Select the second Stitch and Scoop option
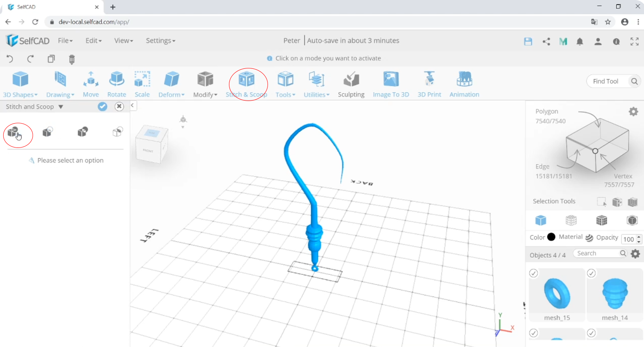Image resolution: width=644 pixels, height=347 pixels. coord(48,132)
